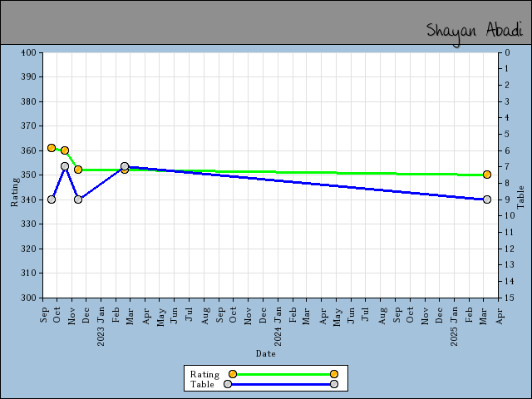
Task: Click the 330 label on Rating axis
Action: 28,224
